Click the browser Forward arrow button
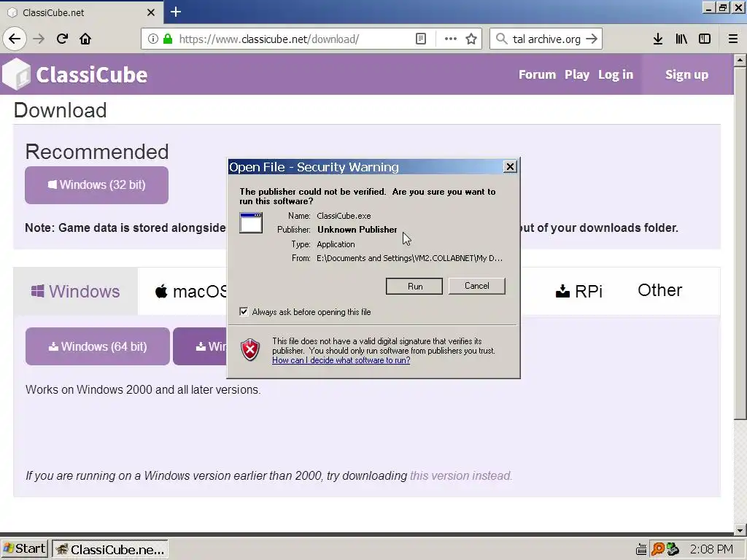This screenshot has width=747, height=560. coord(39,39)
